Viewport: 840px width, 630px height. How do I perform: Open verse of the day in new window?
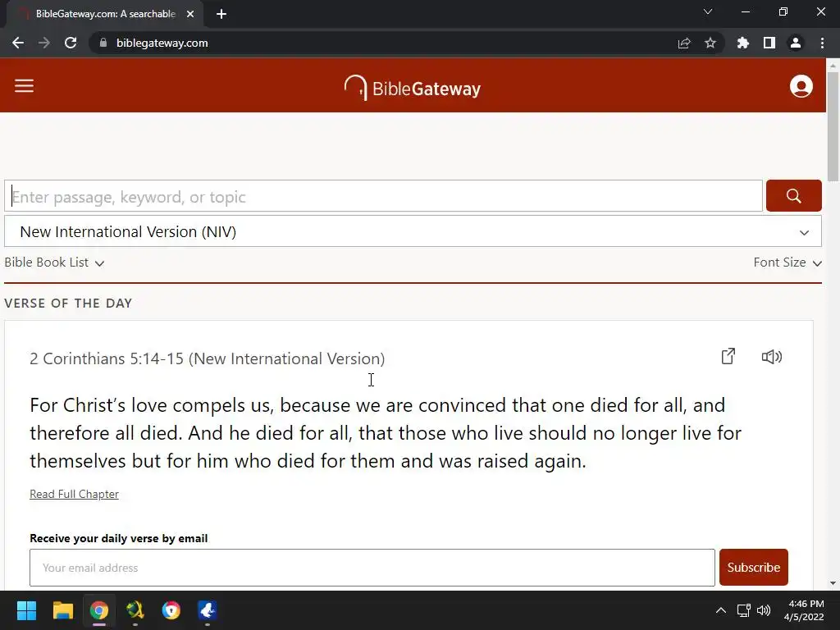[x=728, y=356]
